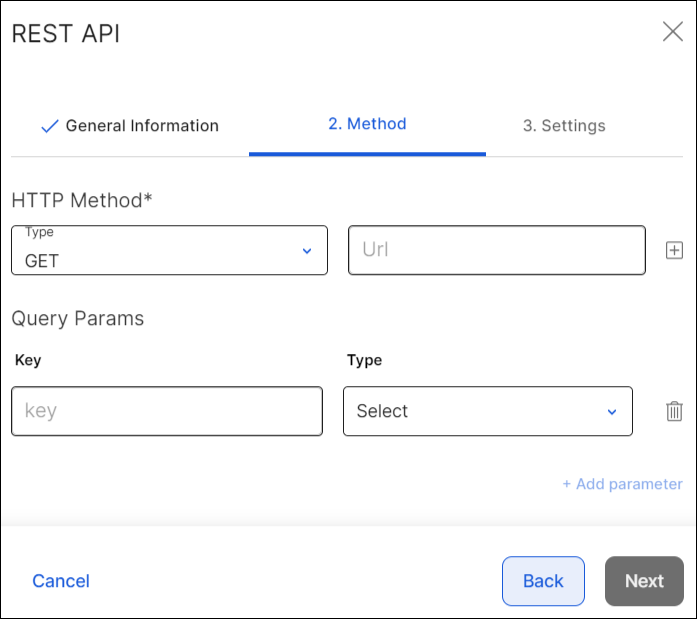Open the HTTP method Type dropdown showing GET

[169, 250]
